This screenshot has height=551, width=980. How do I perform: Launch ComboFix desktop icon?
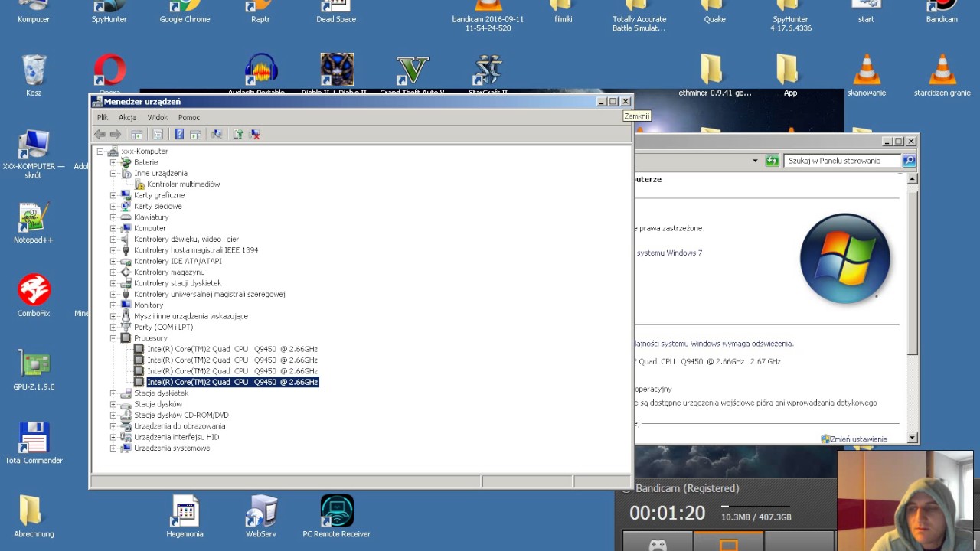[x=34, y=296]
